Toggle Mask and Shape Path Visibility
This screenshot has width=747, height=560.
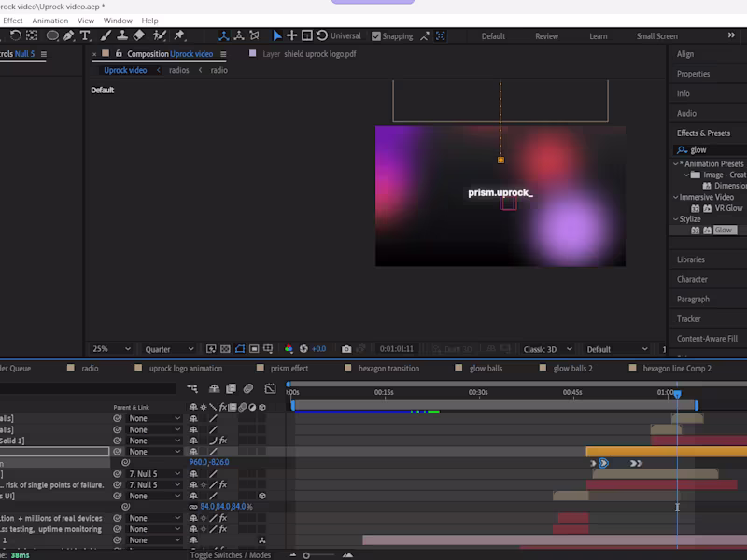[x=240, y=349]
